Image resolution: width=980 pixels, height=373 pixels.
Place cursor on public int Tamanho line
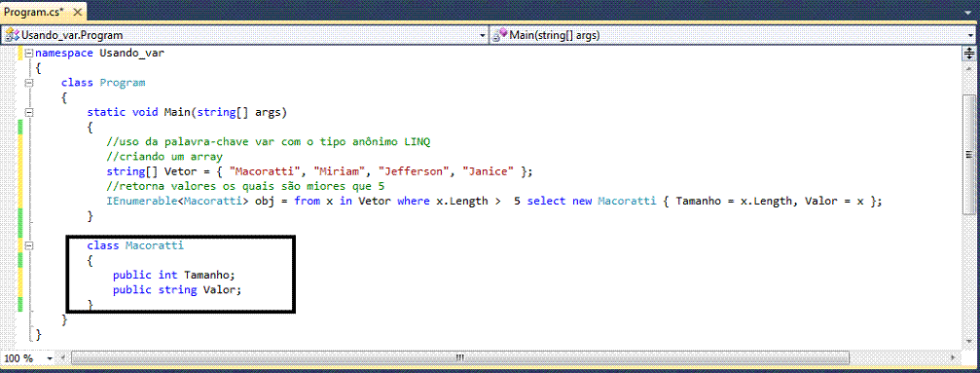pos(173,276)
